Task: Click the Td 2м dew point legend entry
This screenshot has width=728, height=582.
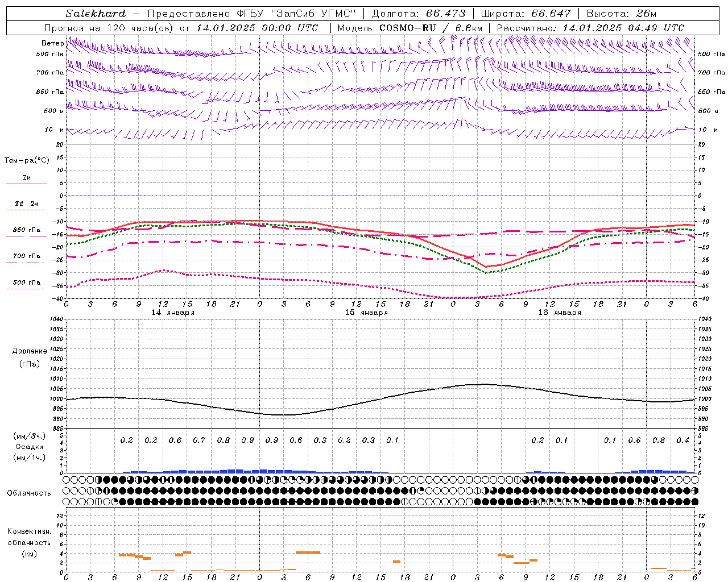Action: (27, 203)
